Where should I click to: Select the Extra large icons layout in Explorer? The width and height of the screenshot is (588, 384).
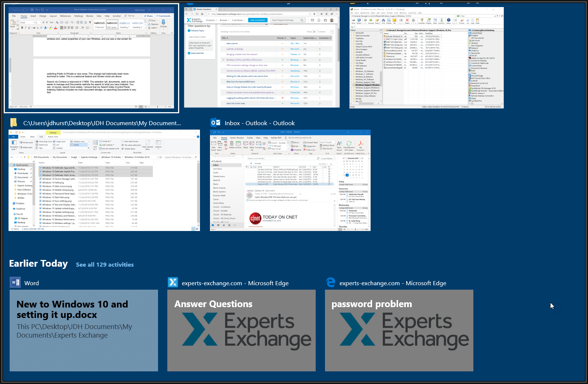(x=44, y=141)
